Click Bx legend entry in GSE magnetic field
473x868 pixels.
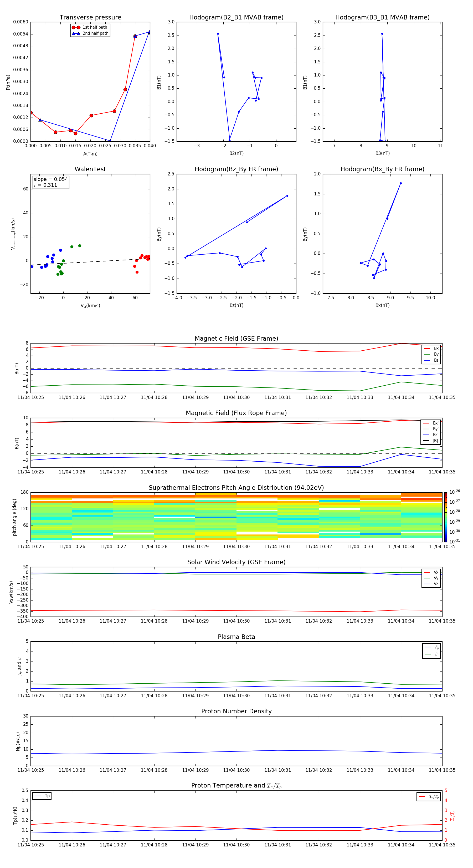pyautogui.click(x=431, y=349)
